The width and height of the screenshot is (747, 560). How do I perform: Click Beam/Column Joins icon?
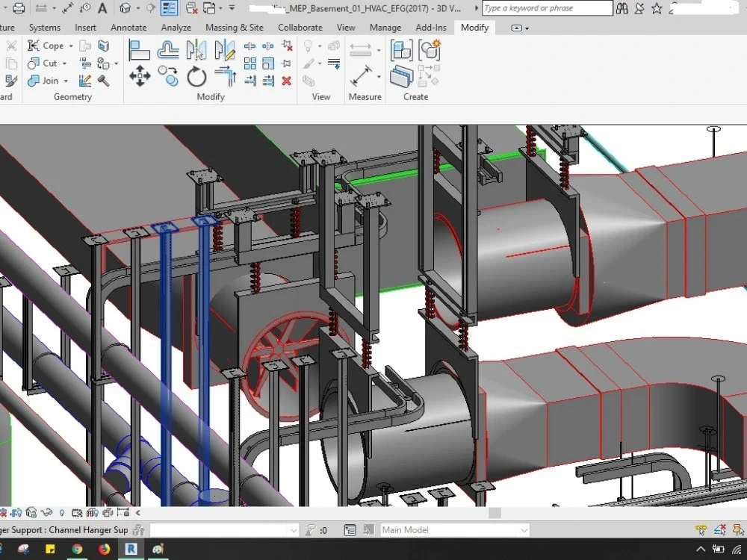coord(85,63)
